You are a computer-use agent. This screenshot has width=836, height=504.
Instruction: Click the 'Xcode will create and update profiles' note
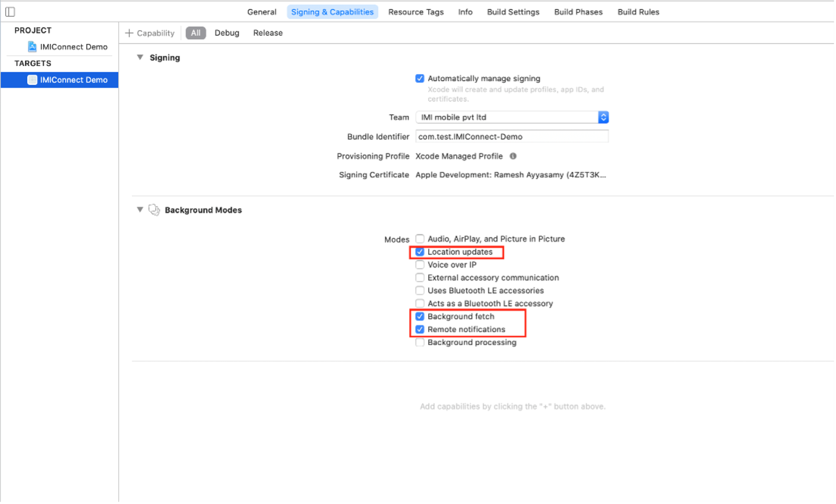tap(515, 94)
